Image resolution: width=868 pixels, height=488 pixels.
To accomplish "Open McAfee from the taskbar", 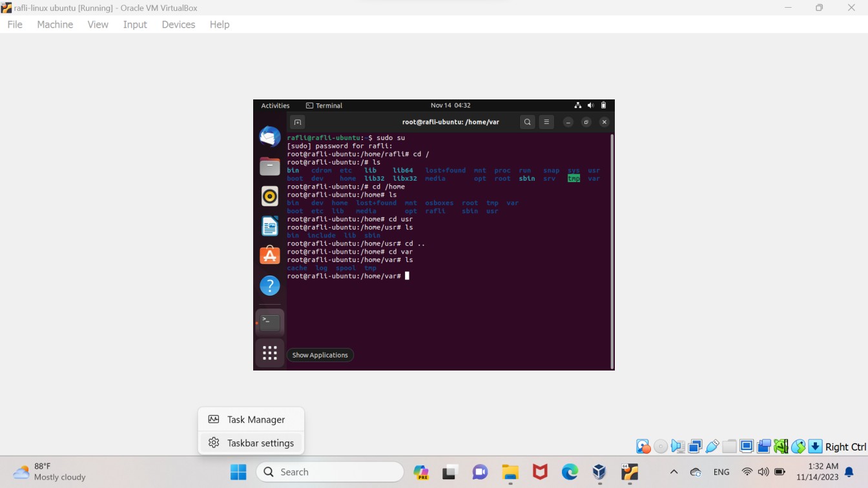I will tap(540, 473).
